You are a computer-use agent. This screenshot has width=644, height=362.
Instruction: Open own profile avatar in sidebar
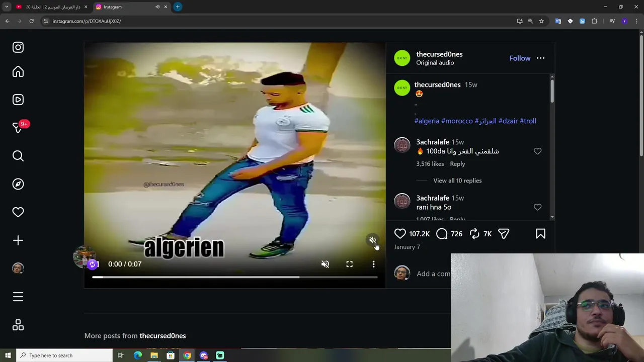(x=18, y=268)
